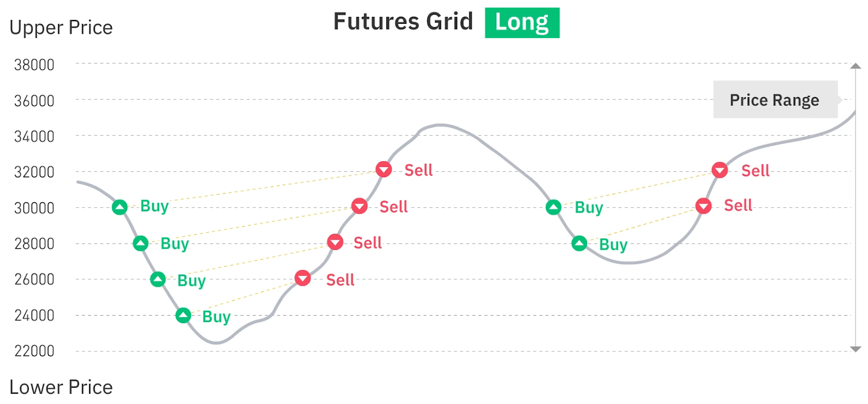Click the up arrow atop the price range line
The width and height of the screenshot is (868, 404).
(x=856, y=66)
